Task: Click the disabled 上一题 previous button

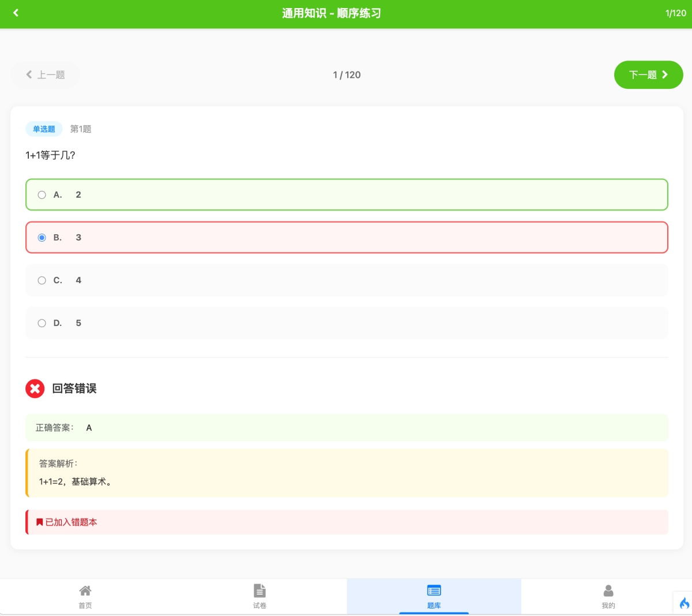Action: (45, 75)
